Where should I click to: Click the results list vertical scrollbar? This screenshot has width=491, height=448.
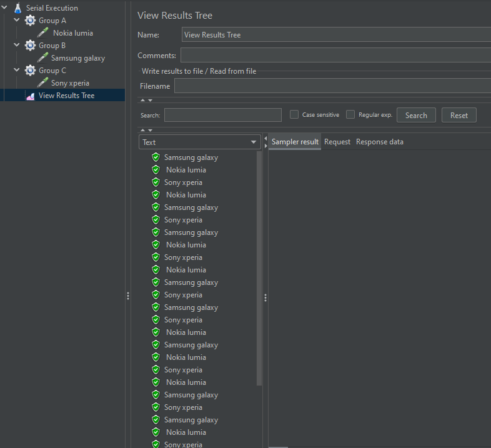coord(259,269)
